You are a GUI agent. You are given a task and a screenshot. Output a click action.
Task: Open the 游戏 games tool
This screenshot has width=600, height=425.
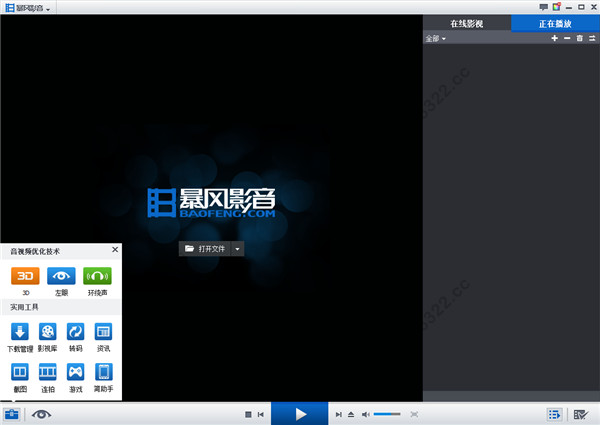click(x=76, y=372)
